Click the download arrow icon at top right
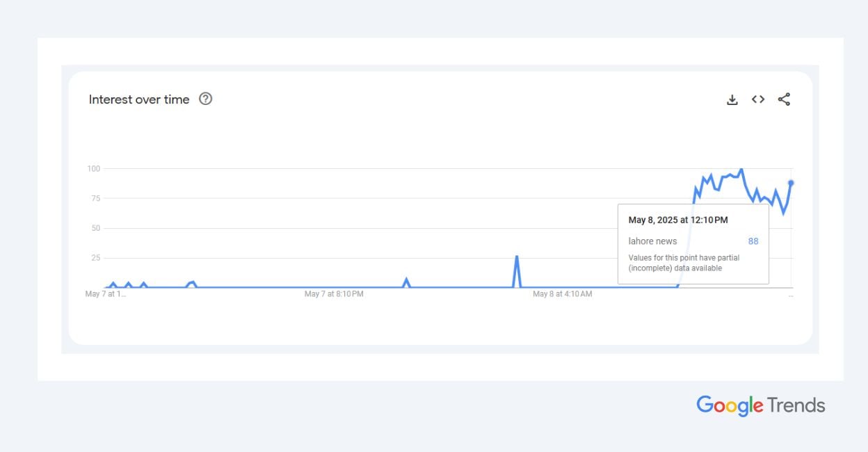The height and width of the screenshot is (452, 868). click(732, 99)
